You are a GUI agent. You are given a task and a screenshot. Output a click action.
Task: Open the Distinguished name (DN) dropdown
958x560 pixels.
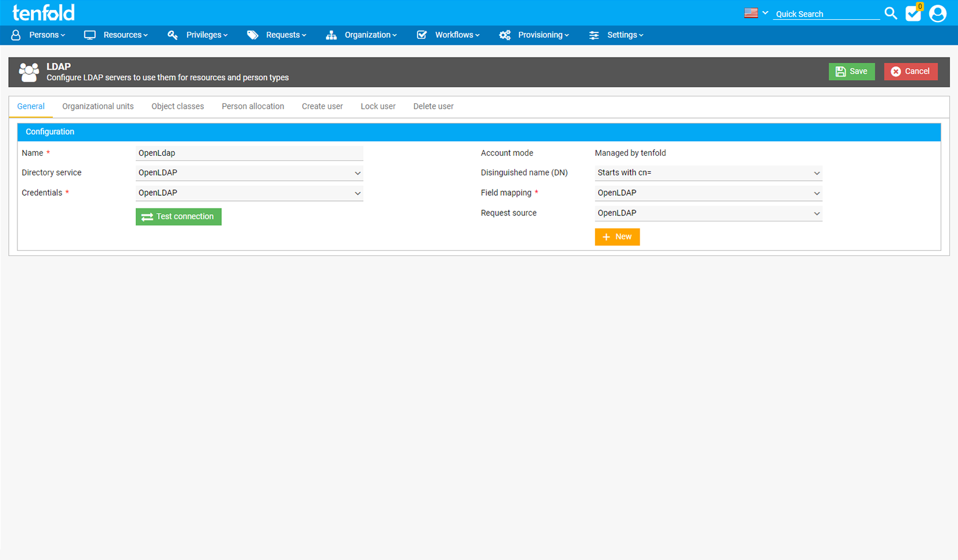(708, 173)
